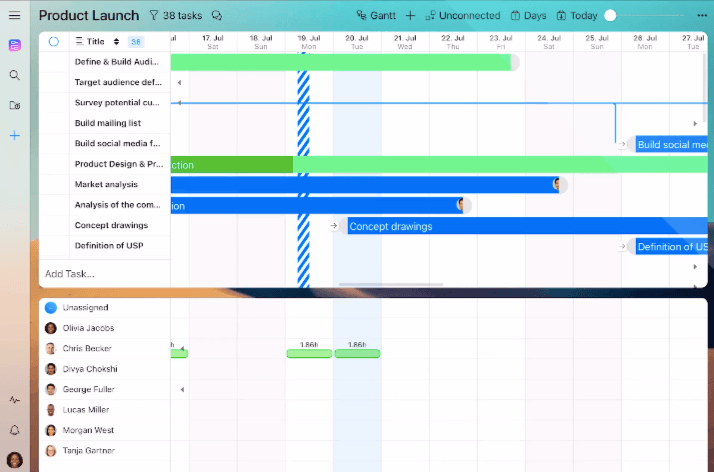This screenshot has width=714, height=472.
Task: Click the Product Design dark green progress bar
Action: 232,165
